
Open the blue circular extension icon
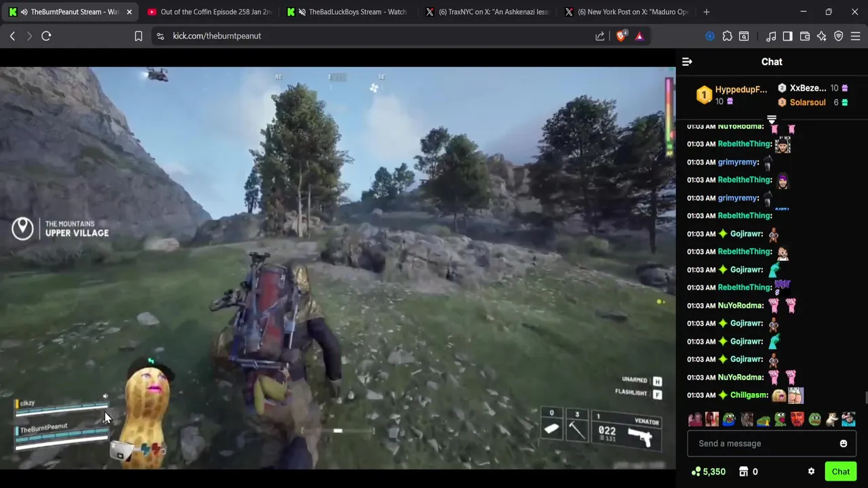tap(710, 36)
